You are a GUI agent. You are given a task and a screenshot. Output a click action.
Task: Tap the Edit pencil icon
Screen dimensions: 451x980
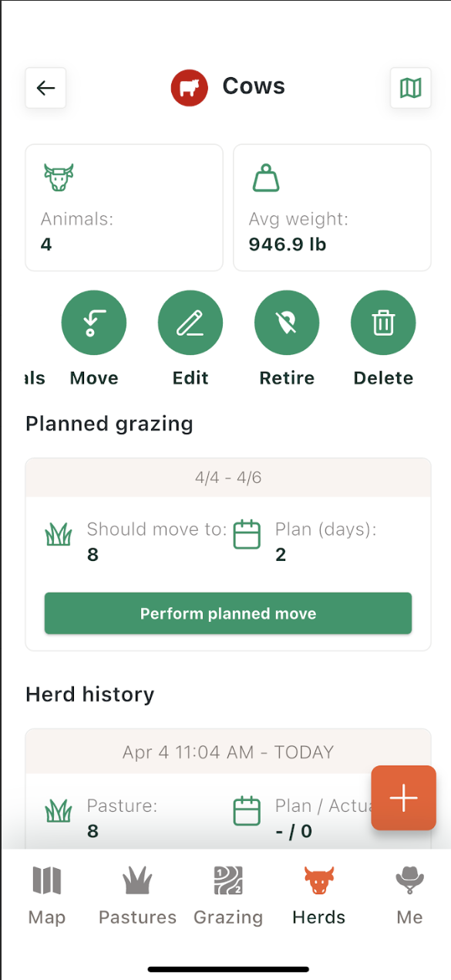point(190,323)
